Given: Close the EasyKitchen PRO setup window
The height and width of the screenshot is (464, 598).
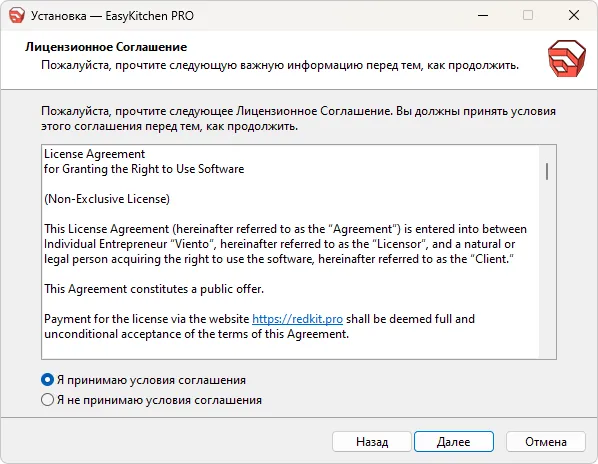Looking at the screenshot, I should (x=574, y=16).
